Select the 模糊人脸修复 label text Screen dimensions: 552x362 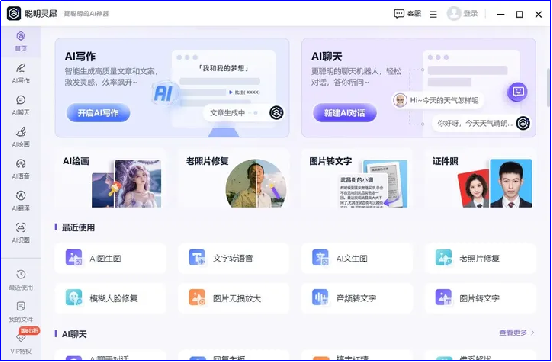coord(113,298)
